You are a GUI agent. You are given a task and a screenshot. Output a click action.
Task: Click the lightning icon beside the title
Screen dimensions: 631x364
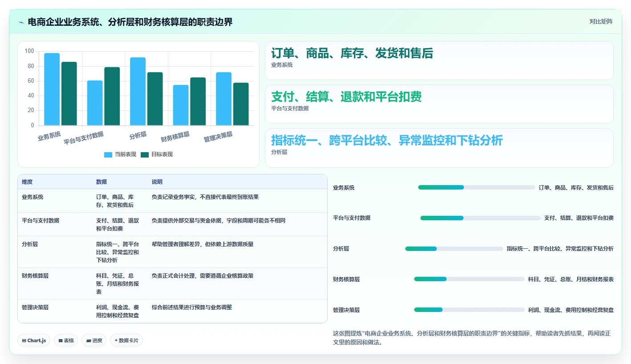pyautogui.click(x=21, y=22)
